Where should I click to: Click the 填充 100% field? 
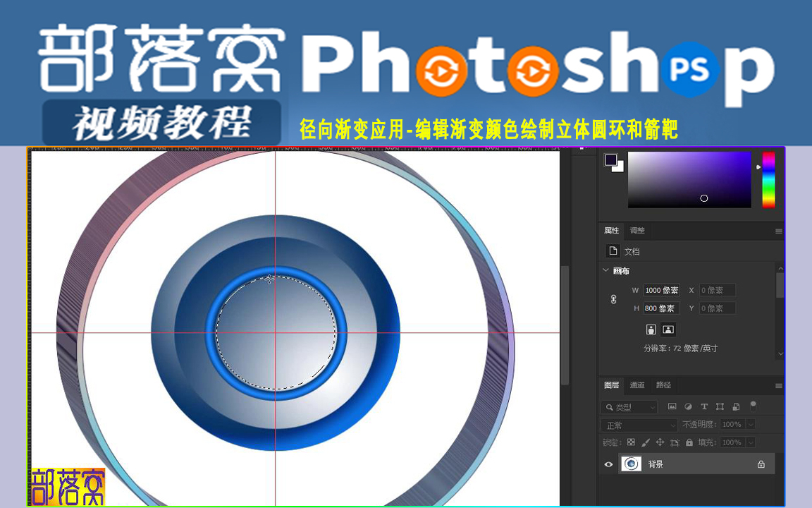point(732,442)
